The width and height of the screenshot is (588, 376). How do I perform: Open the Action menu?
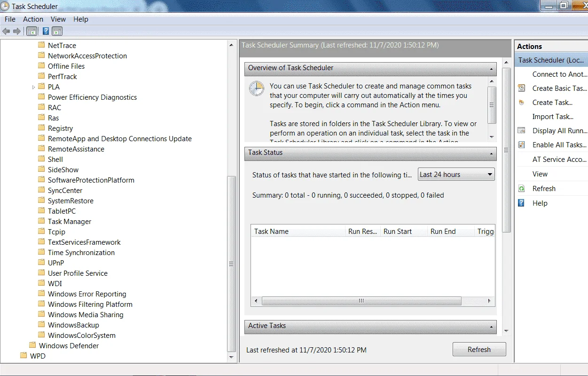click(x=33, y=19)
